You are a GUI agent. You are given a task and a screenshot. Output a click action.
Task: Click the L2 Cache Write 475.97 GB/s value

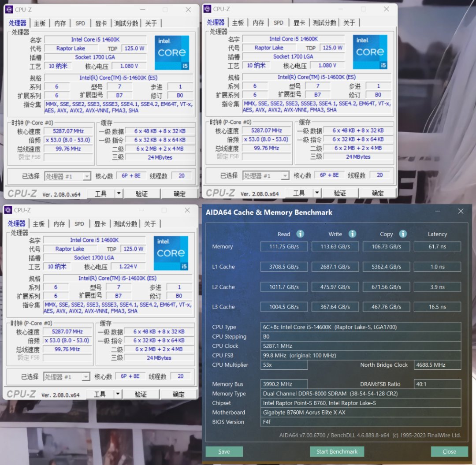click(335, 287)
